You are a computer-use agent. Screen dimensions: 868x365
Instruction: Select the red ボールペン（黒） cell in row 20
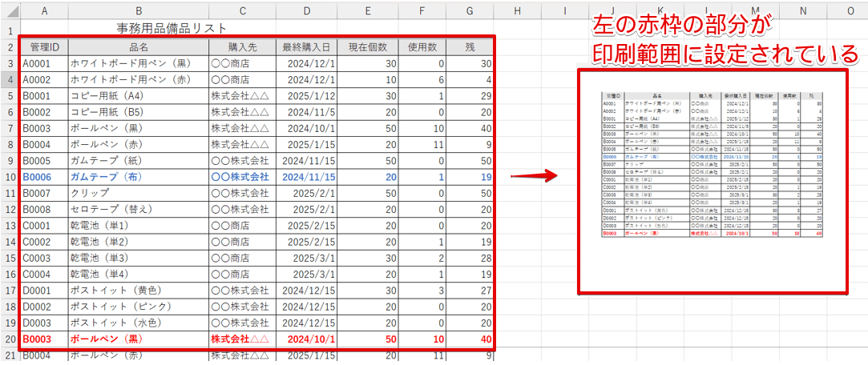pyautogui.click(x=137, y=339)
